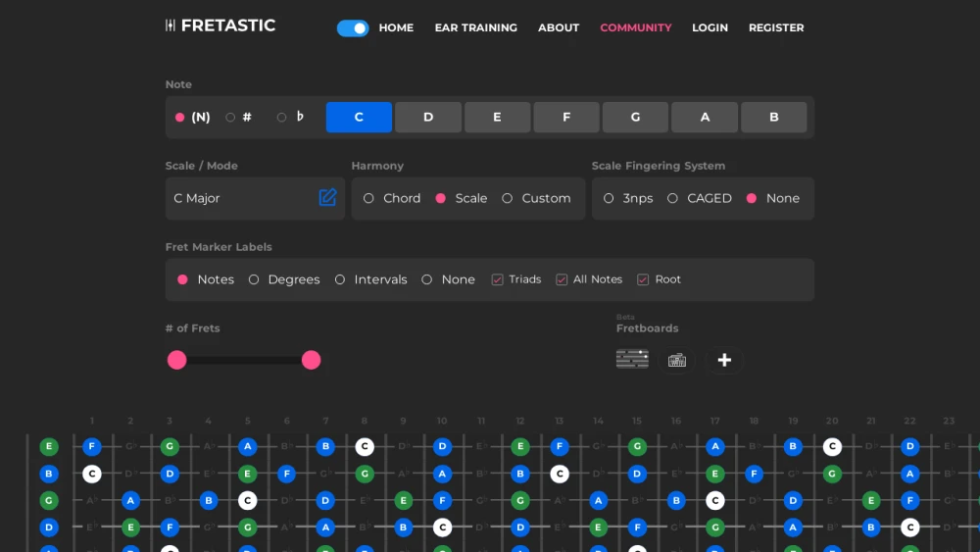Click white C note on fret 10, D string

443,527
